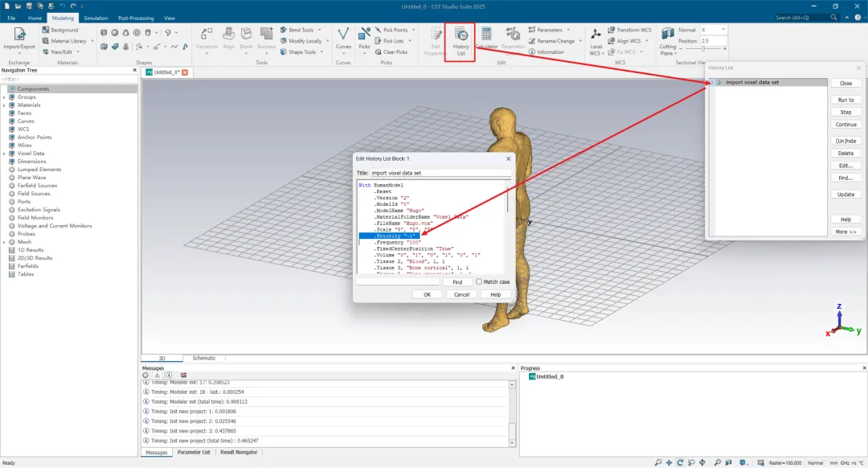This screenshot has height=468, width=868.
Task: Click the Extrude shape icon
Action: [x=104, y=47]
